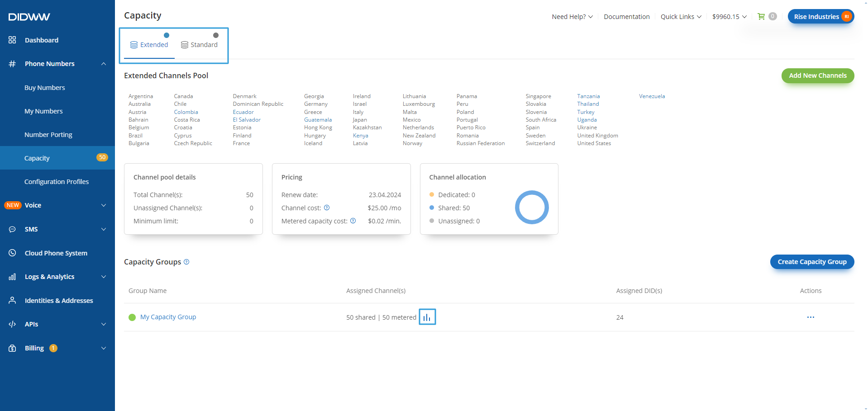Viewport: 868px width, 411px height.
Task: Click Add New Channels button
Action: tap(818, 76)
